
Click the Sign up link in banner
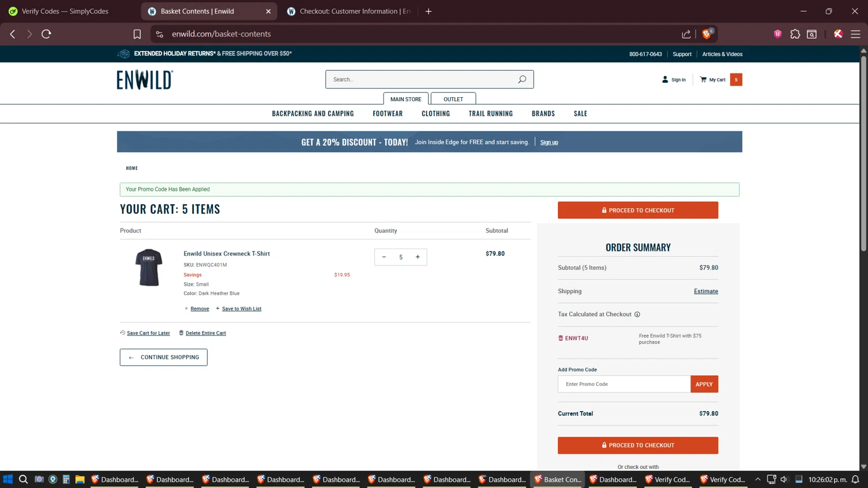(x=549, y=142)
